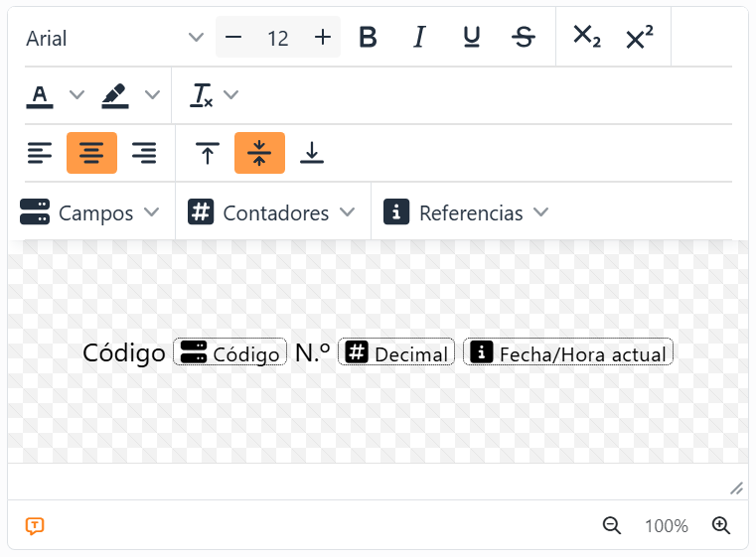Select vertical middle alignment

259,153
